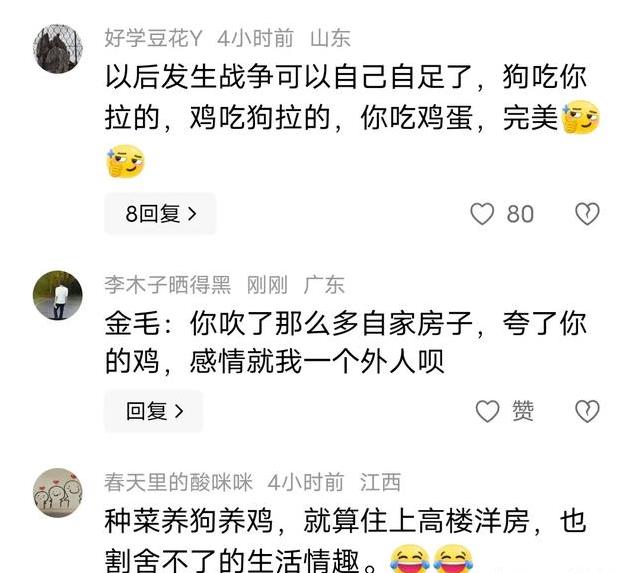Viewport: 638px width, 573px height.
Task: Tap the comment text starting 金毛：你吹了
Action: click(x=346, y=342)
